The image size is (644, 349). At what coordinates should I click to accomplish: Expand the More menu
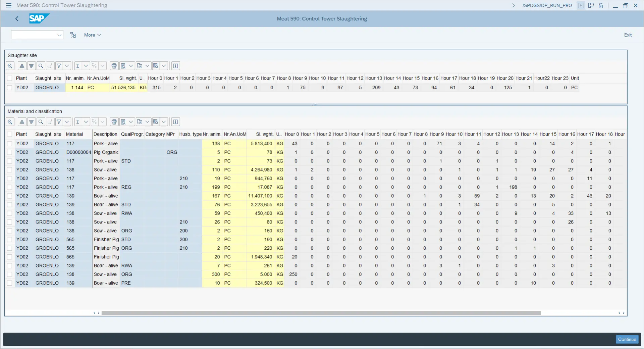point(93,35)
